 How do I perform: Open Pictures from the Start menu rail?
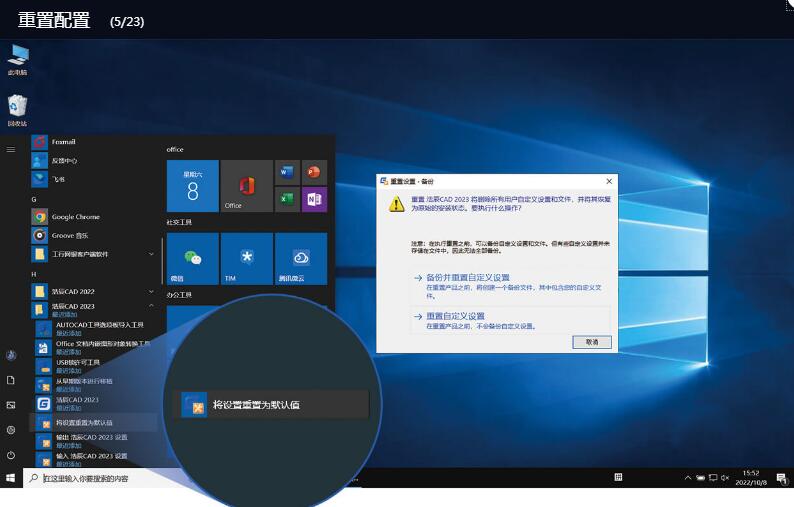[x=11, y=405]
